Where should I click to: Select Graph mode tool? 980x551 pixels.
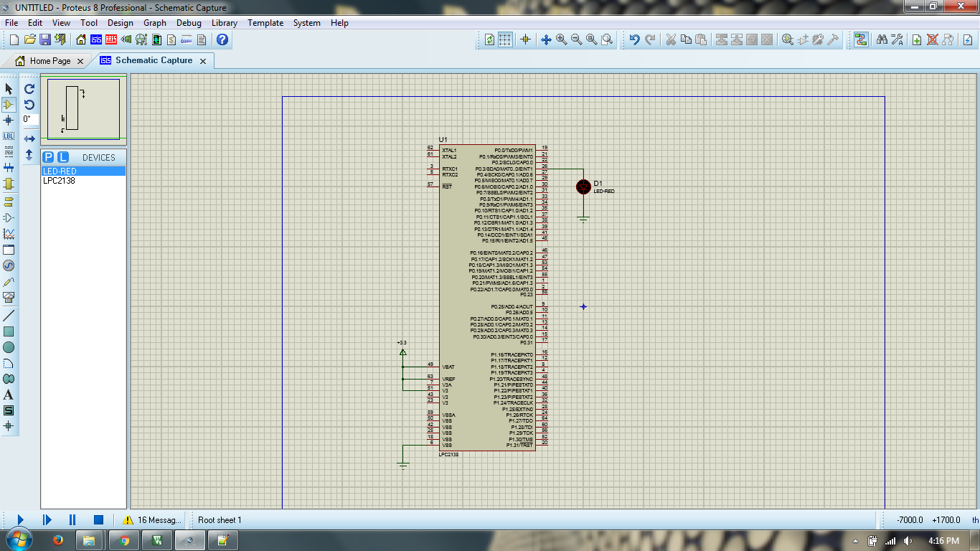(9, 234)
